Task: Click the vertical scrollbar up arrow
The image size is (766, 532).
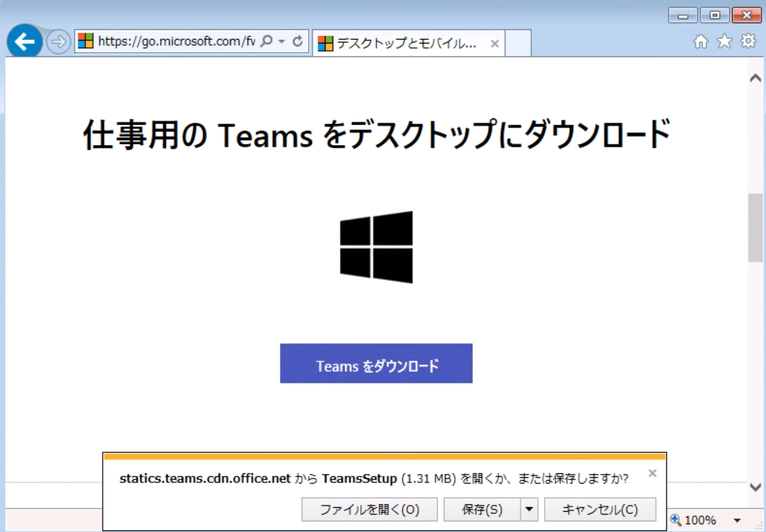Action: pos(756,78)
